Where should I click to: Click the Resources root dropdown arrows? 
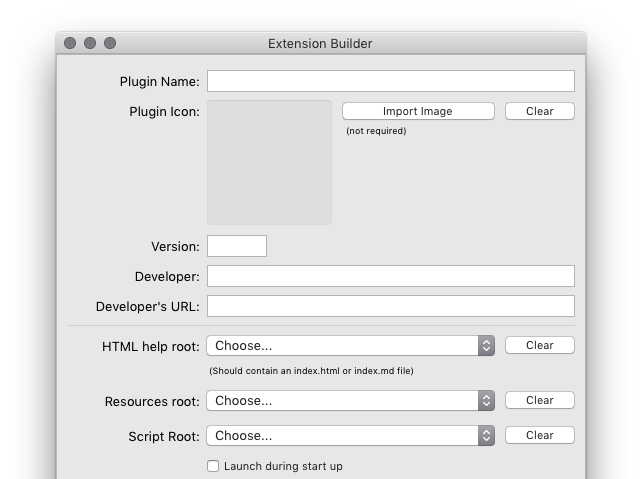point(486,400)
